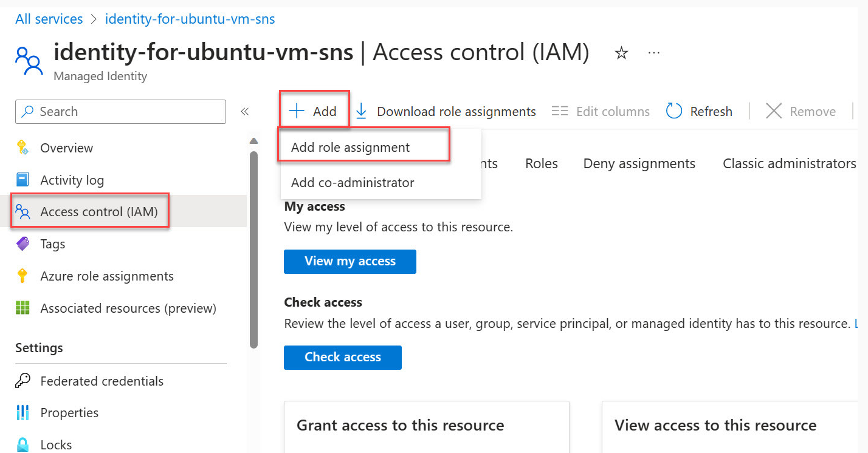Open the Tags section

[52, 244]
